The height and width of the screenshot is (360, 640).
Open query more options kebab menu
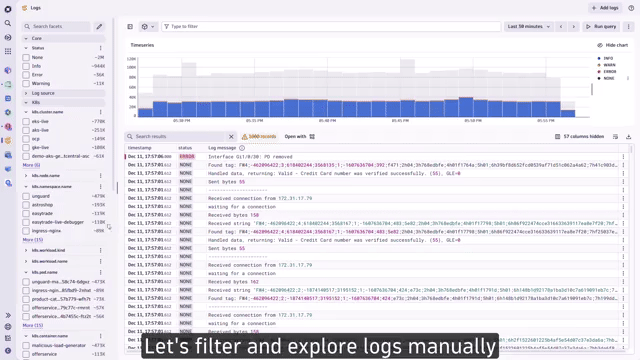click(629, 27)
